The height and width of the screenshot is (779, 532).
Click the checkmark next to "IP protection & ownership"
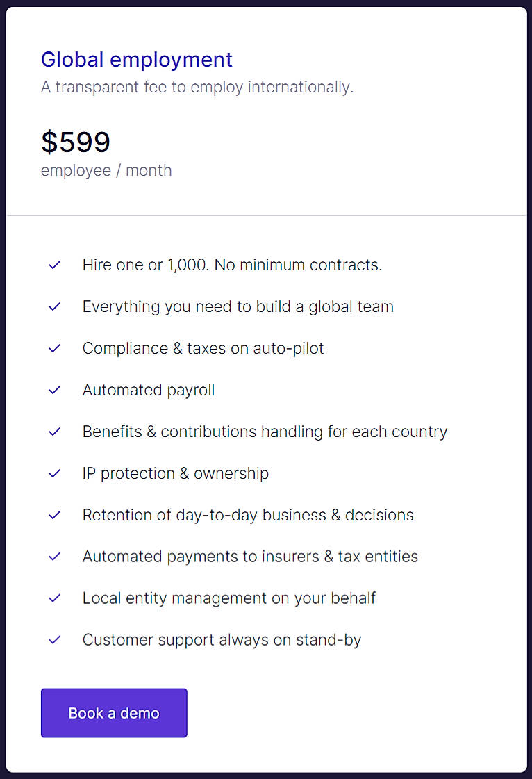[x=54, y=473]
